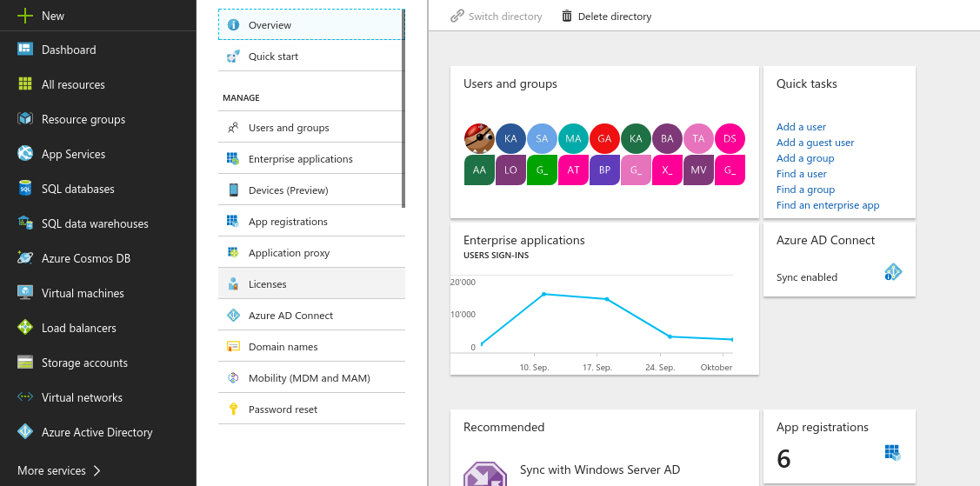Click Find an enterprise app link
Image resolution: width=980 pixels, height=486 pixels.
(x=827, y=205)
